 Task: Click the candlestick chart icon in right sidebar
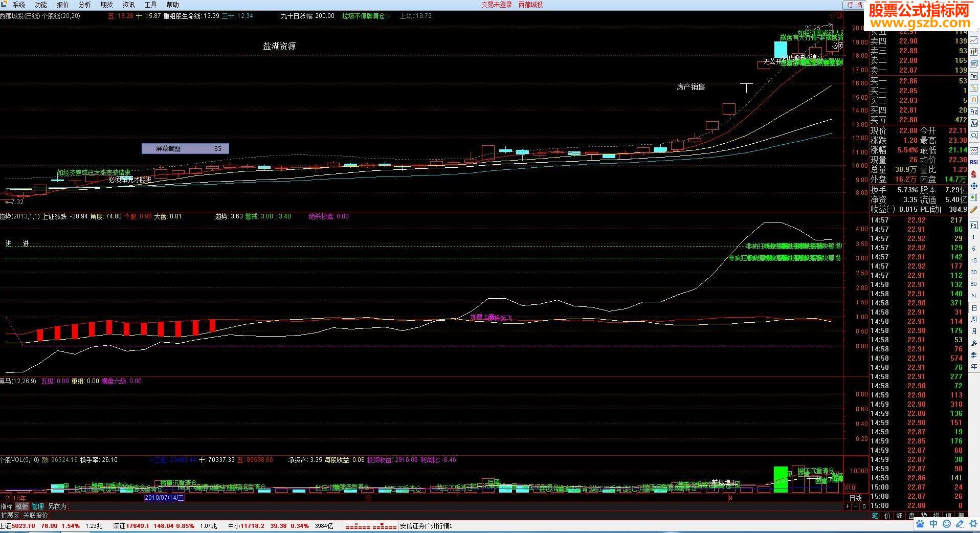(x=974, y=51)
